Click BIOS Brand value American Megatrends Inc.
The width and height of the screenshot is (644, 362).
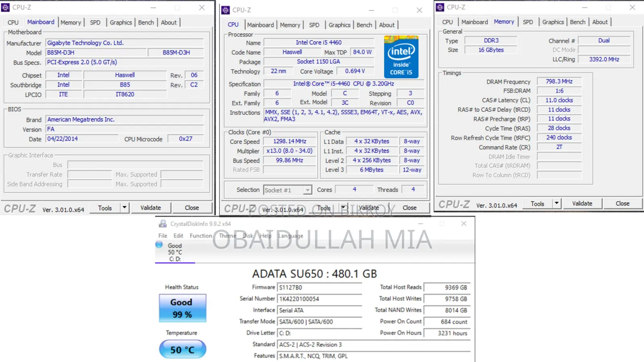125,119
